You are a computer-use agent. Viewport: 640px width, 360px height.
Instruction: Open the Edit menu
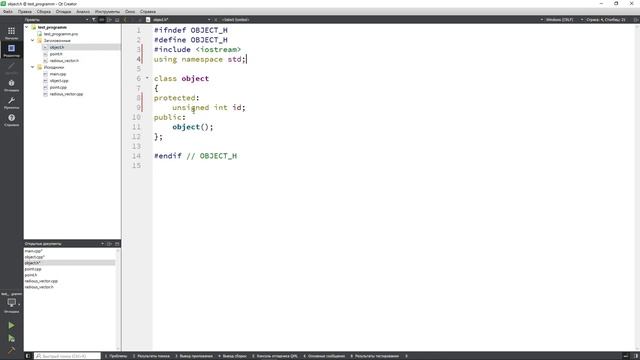coord(25,11)
